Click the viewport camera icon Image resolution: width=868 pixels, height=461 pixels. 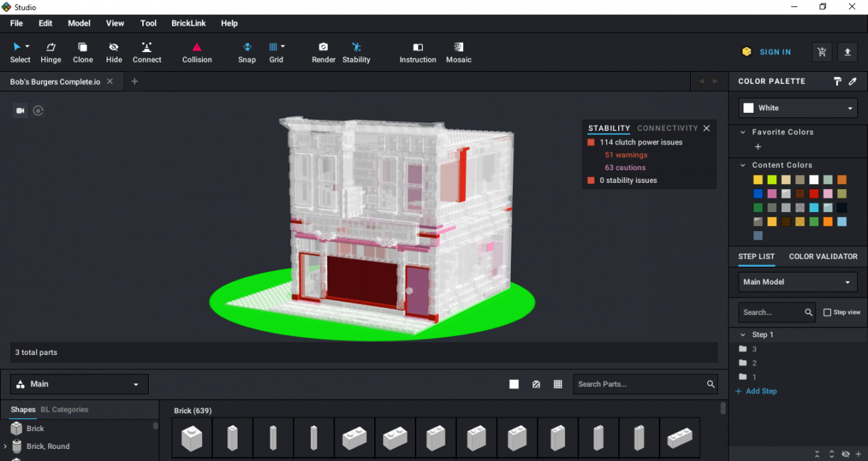pos(21,110)
